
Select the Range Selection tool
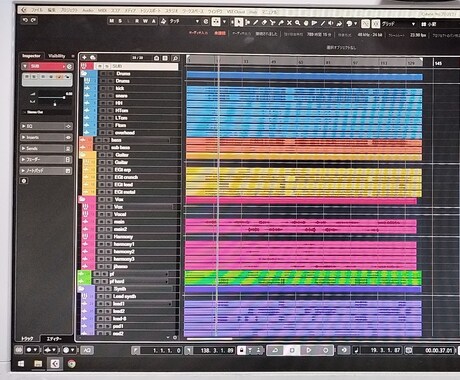point(247,23)
